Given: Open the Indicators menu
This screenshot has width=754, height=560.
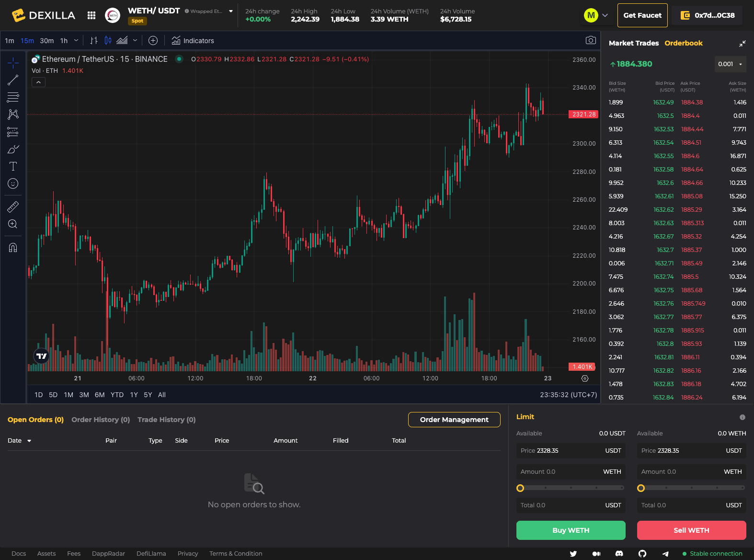Looking at the screenshot, I should coord(193,41).
